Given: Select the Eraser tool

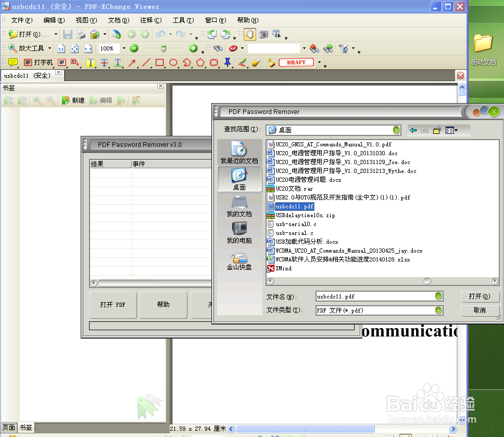Looking at the screenshot, I should (x=256, y=63).
